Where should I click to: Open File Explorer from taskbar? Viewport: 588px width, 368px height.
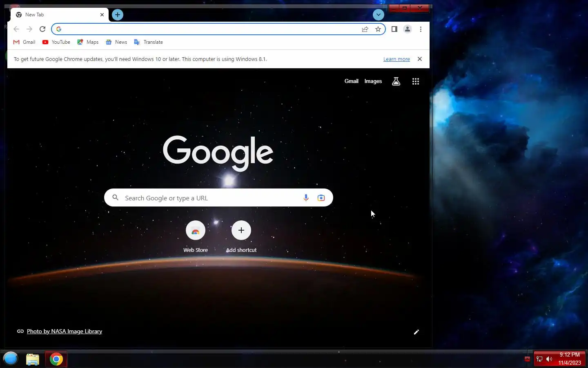pos(33,359)
